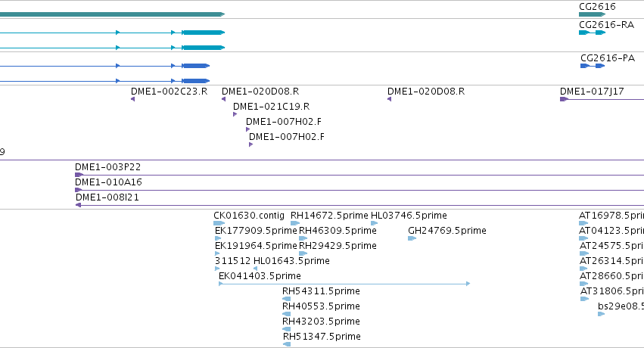
Task: Click the DME1-010A16 label
Action: tap(108, 182)
